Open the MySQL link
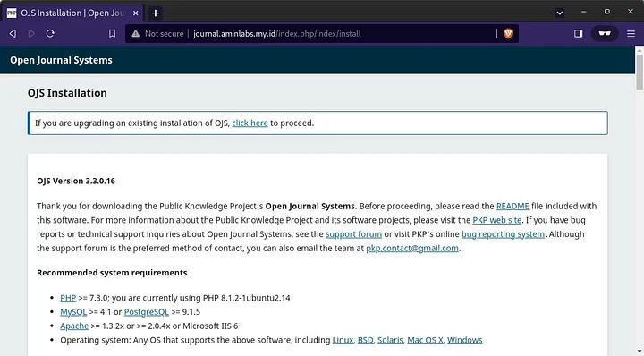Screen dimensions: 644x356 click(73, 312)
